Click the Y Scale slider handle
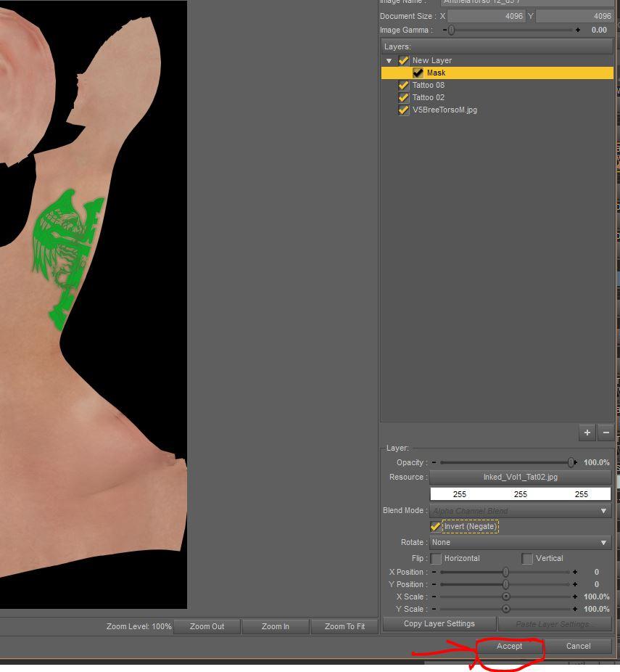This screenshot has height=672, width=620. [x=505, y=609]
